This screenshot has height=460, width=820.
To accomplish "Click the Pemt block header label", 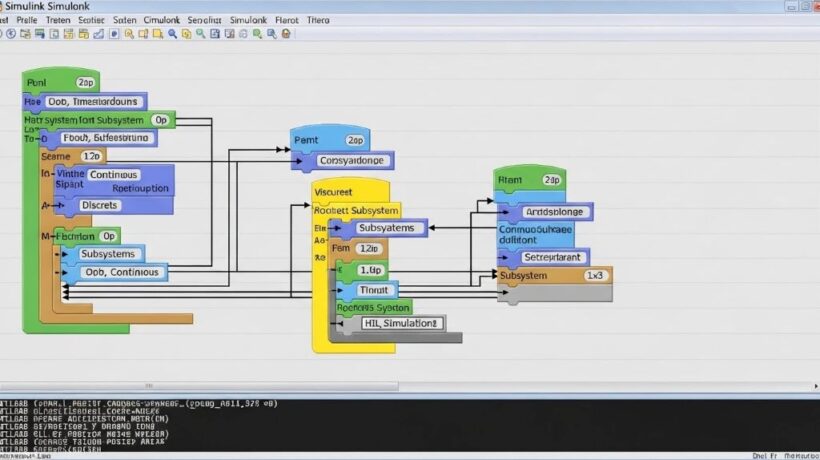I will [306, 140].
